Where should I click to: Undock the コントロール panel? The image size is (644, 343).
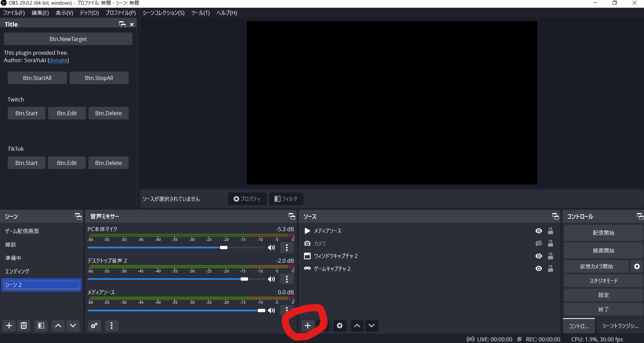click(x=640, y=216)
